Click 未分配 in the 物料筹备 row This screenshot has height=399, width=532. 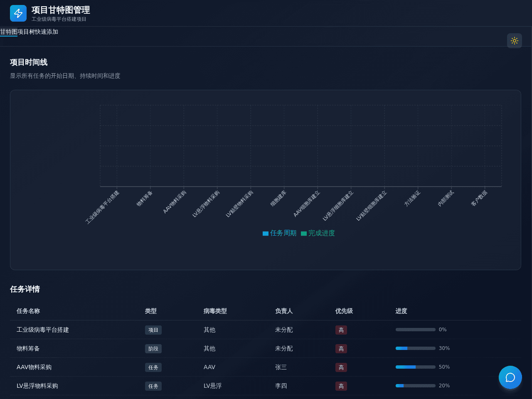(284, 348)
